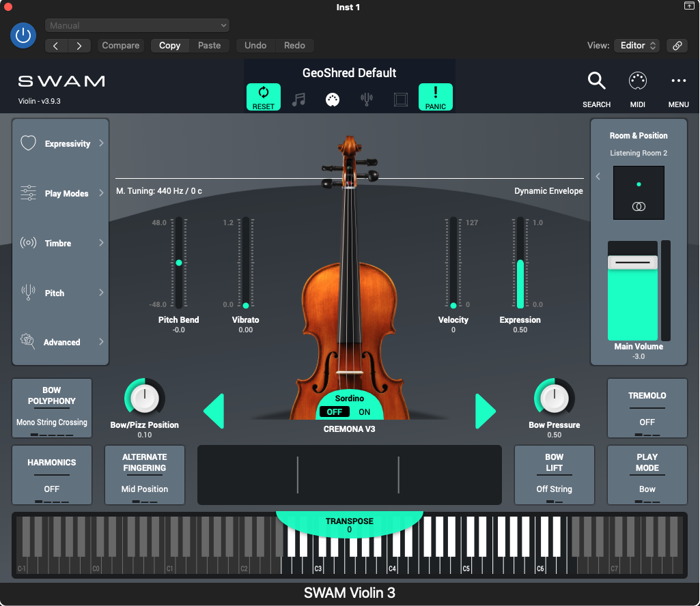700x606 pixels.
Task: Click M. Tuning 440 Hz text
Action: pyautogui.click(x=159, y=191)
